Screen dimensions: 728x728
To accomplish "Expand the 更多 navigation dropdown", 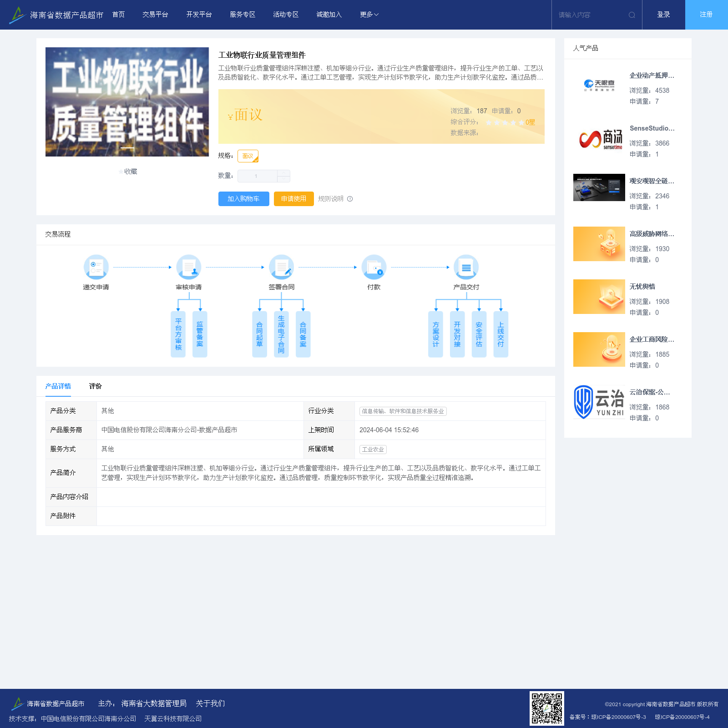I will (369, 15).
